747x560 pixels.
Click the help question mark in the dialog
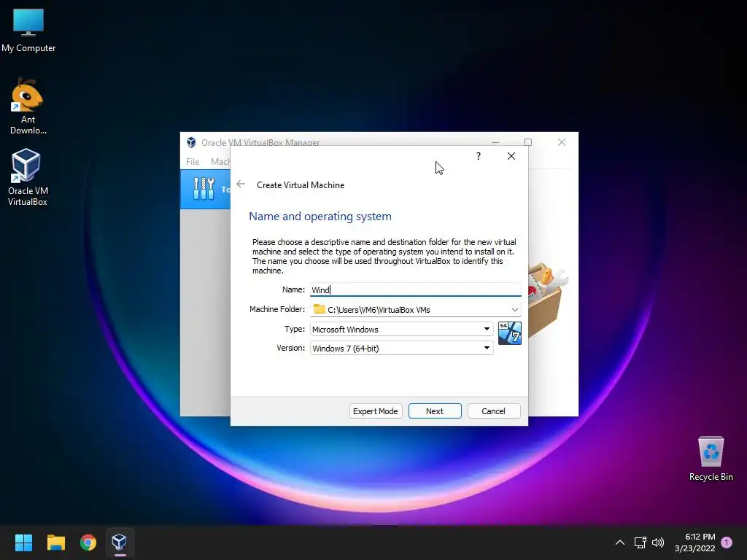(x=479, y=156)
